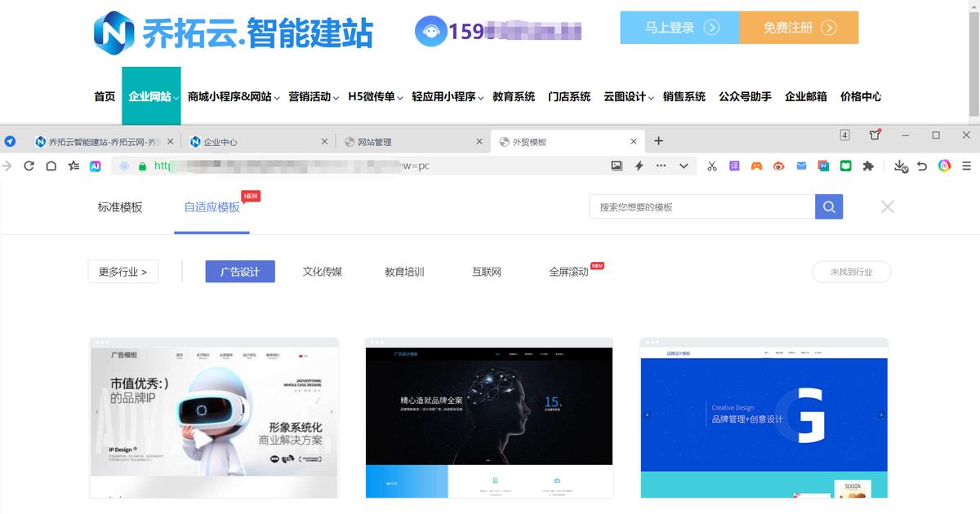Click the colorful AI assistant circle icon
The image size is (980, 514).
pos(945,166)
